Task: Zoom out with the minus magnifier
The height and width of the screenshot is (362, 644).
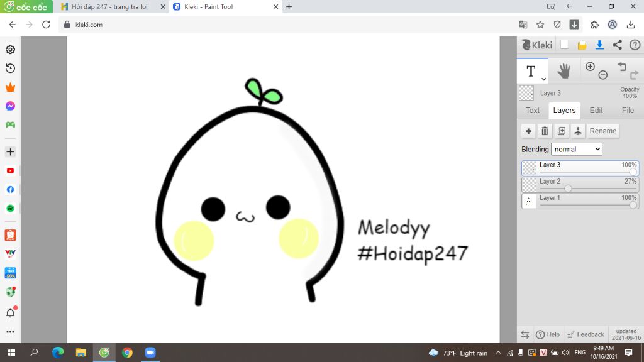Action: (x=603, y=75)
